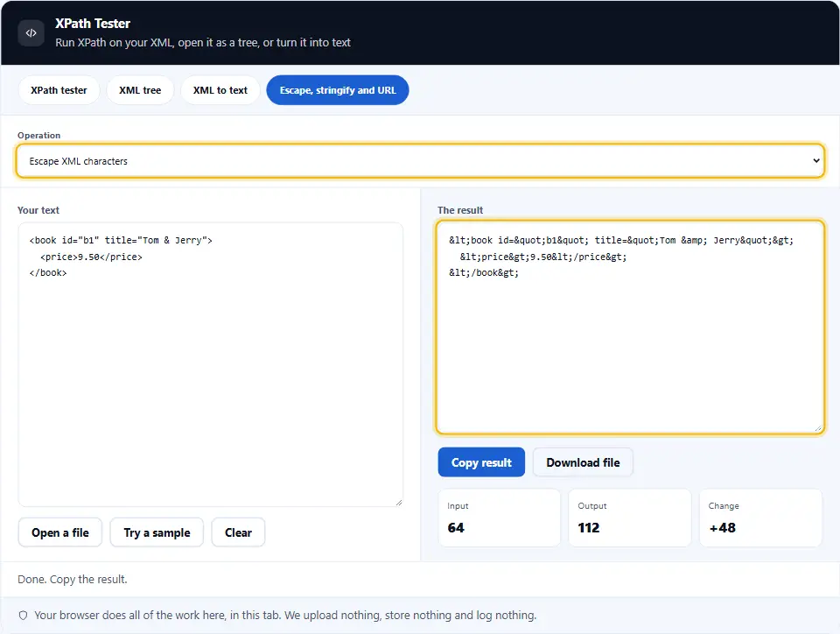The height and width of the screenshot is (634, 840).
Task: Click the &lt;/book&gt; line in result
Action: (x=484, y=273)
